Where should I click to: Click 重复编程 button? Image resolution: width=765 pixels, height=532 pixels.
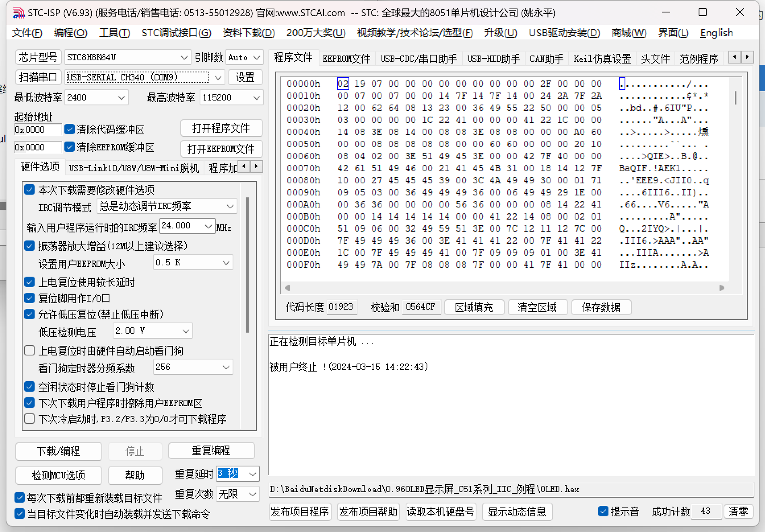point(211,451)
